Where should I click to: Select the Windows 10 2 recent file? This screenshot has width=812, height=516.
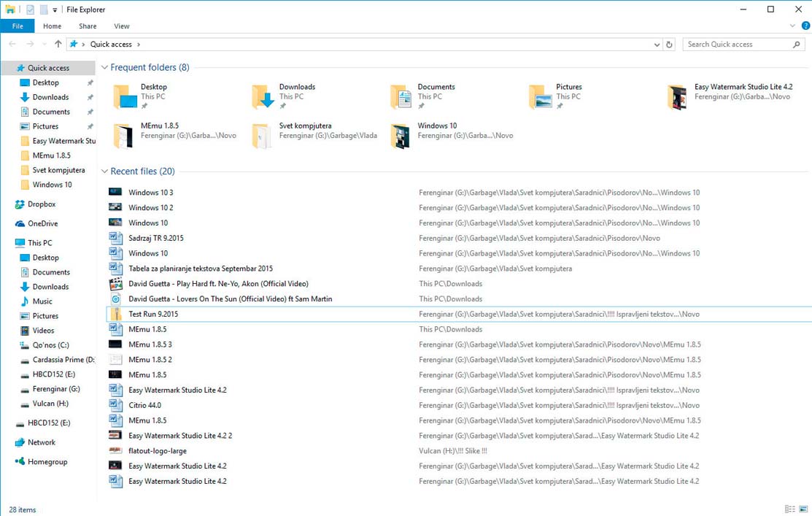[x=151, y=207]
